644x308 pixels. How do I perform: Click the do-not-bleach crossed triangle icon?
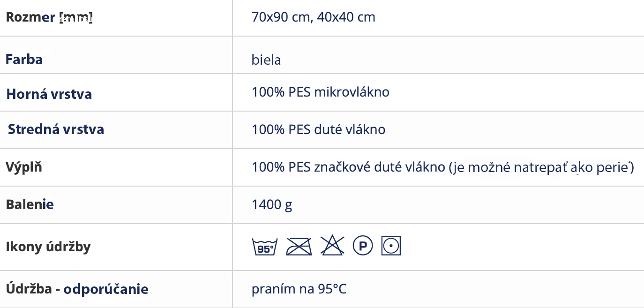point(332,245)
